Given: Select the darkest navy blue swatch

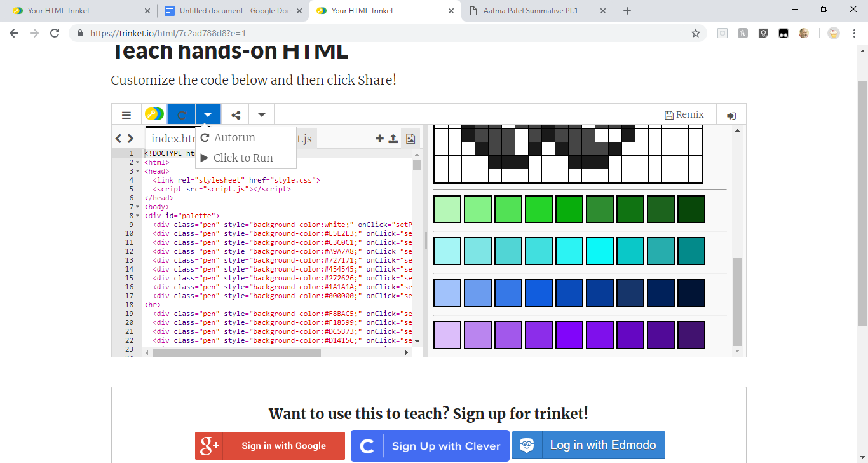Looking at the screenshot, I should point(691,293).
